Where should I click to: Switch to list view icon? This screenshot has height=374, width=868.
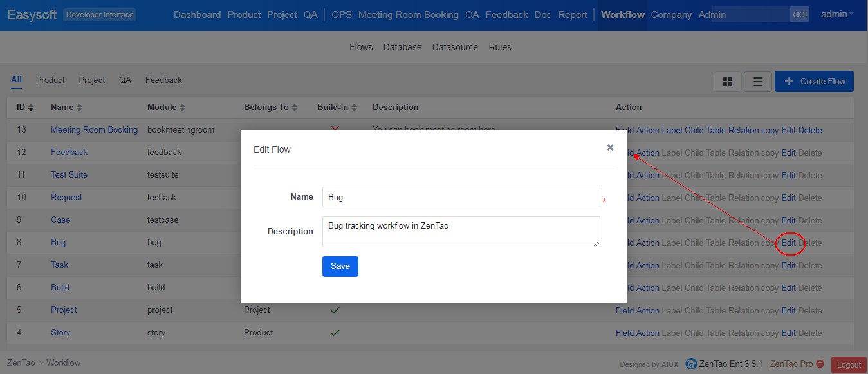pyautogui.click(x=758, y=82)
